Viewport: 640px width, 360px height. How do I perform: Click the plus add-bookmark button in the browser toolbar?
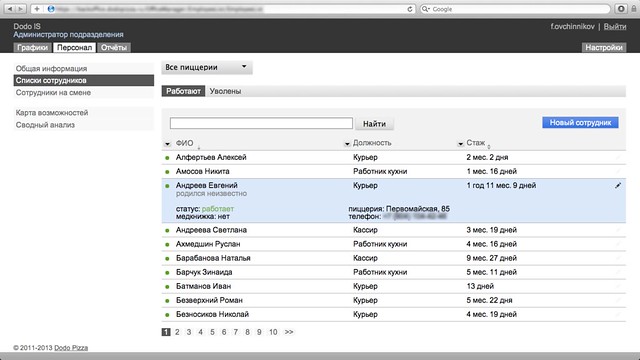tap(37, 9)
